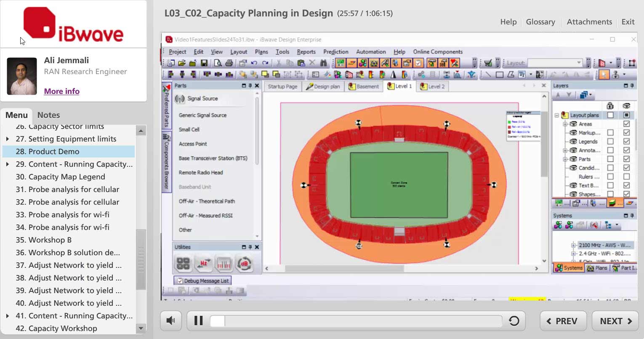This screenshot has width=644, height=339.
Task: Expand menu item 41 Content - Running Capacity
Action: click(8, 316)
